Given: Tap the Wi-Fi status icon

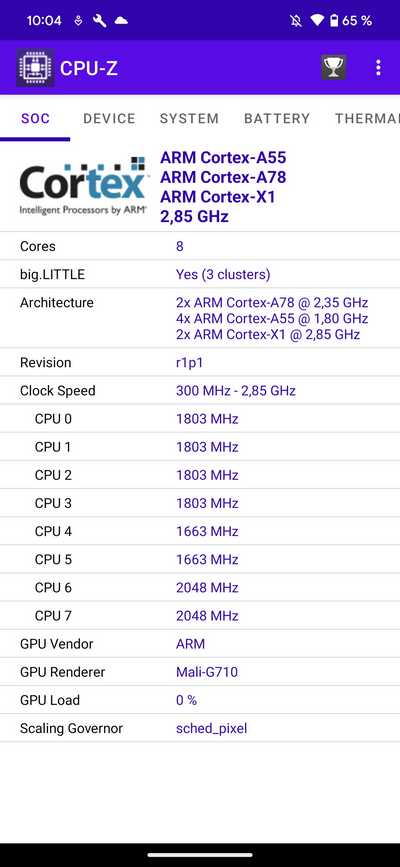Looking at the screenshot, I should coord(317,21).
